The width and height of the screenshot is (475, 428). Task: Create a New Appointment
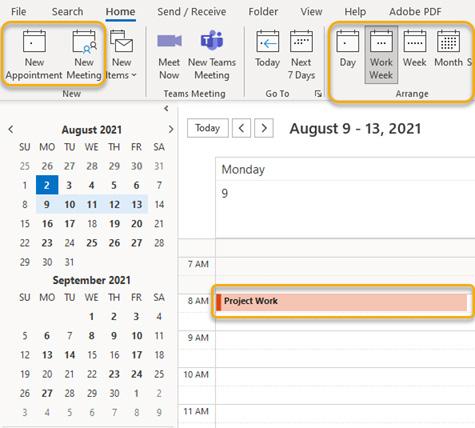tap(34, 55)
